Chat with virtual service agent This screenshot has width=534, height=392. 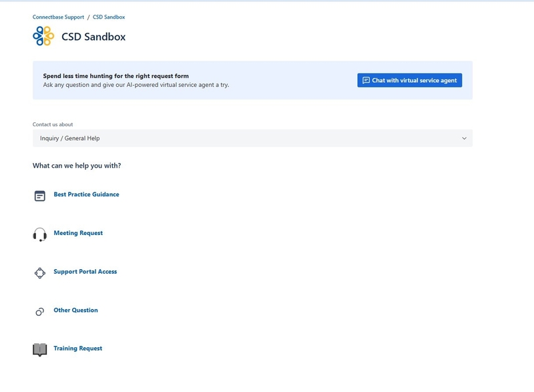(410, 80)
